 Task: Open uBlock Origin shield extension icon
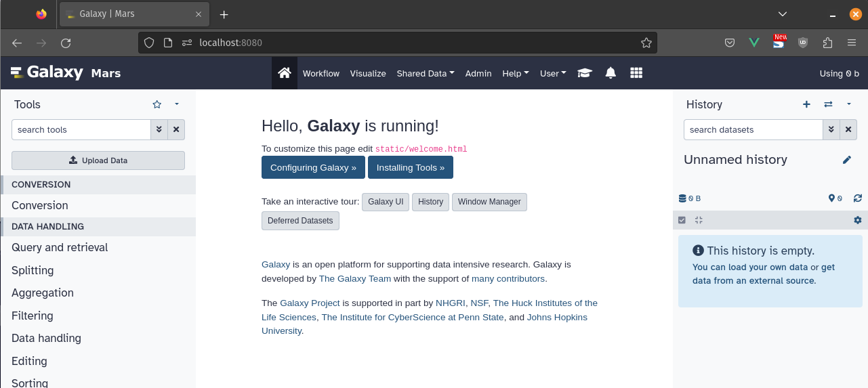(x=803, y=43)
